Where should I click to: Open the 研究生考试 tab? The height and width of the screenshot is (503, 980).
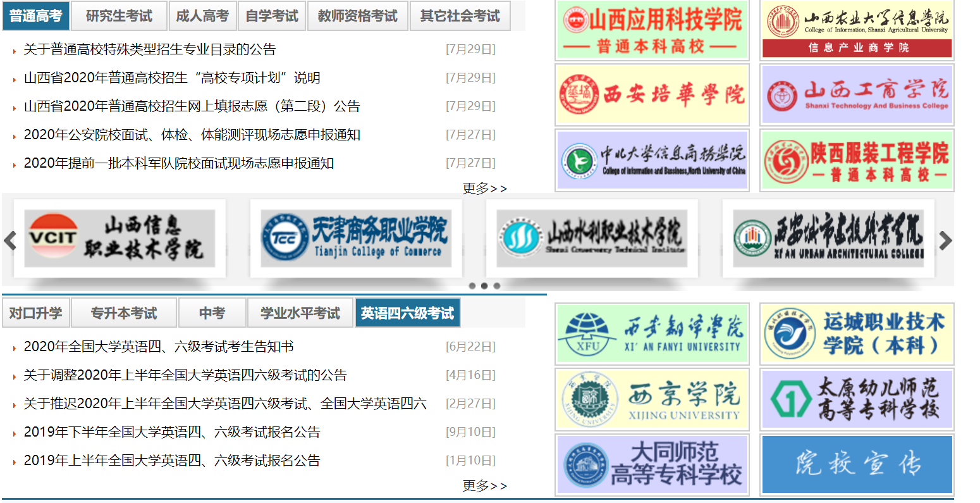tap(119, 16)
